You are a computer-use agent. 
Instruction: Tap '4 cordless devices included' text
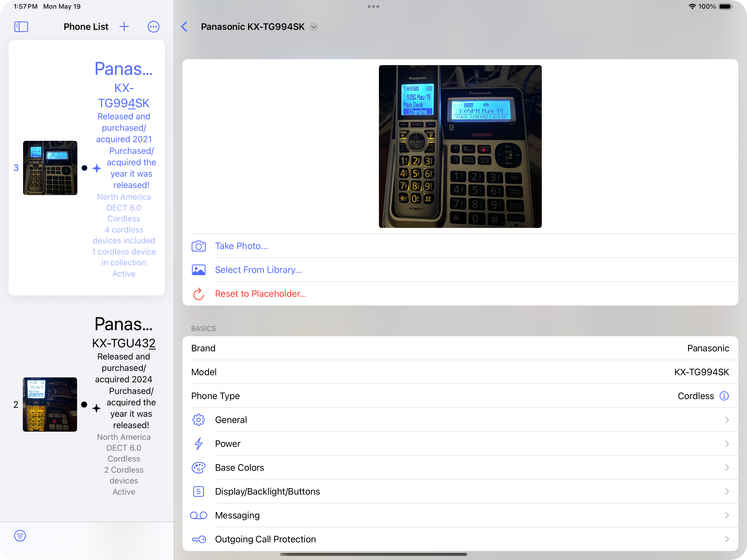tap(124, 235)
